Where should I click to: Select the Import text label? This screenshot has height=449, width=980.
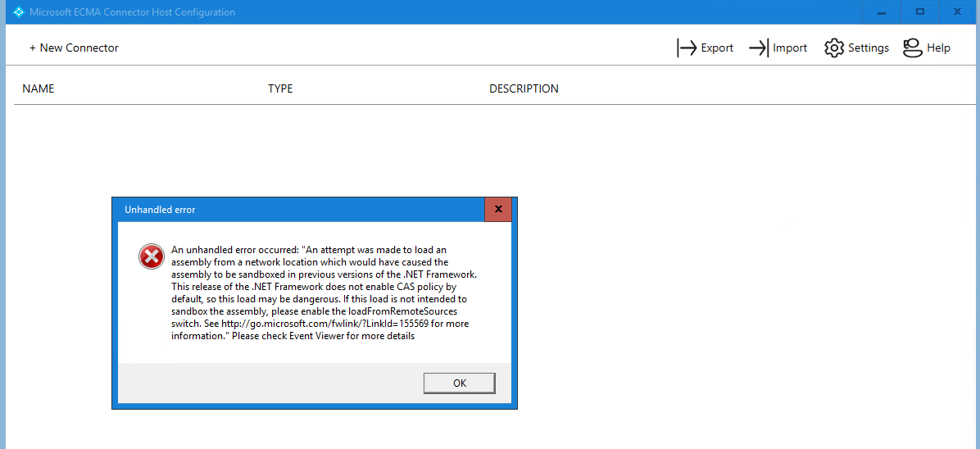(x=790, y=48)
